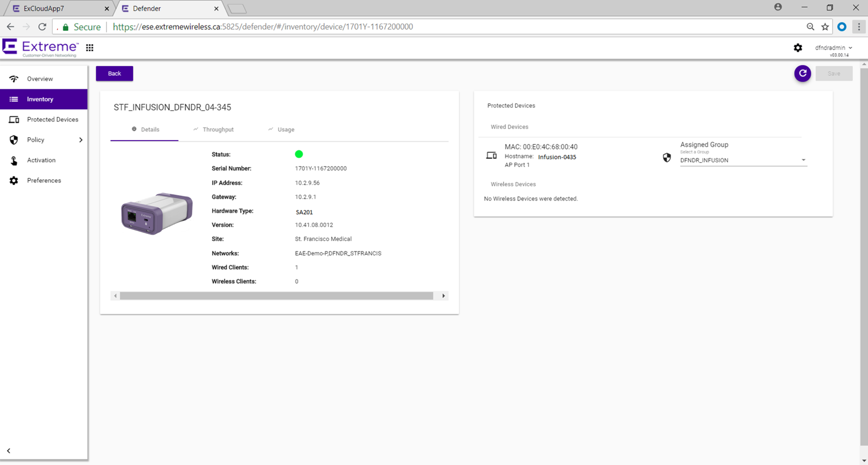
Task: Click the right arrow of horizontal scrollbar
Action: pos(443,296)
